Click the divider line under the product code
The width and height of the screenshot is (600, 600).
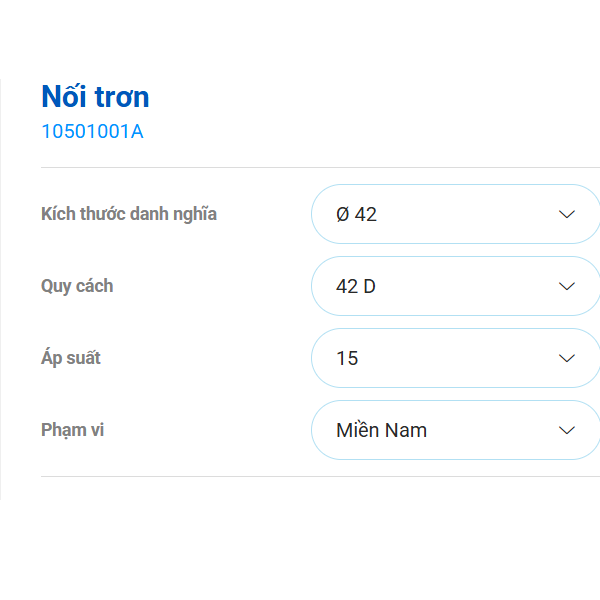click(320, 167)
